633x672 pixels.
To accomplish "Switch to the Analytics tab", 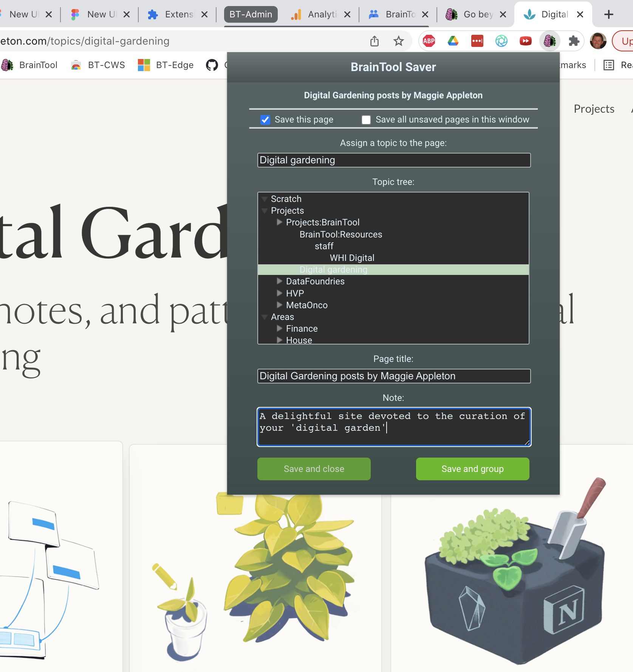I will point(321,14).
